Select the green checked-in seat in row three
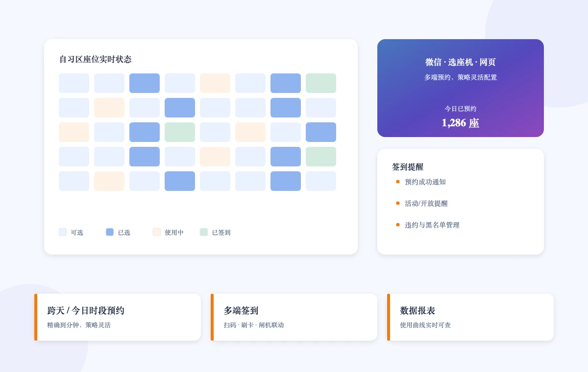 pyautogui.click(x=180, y=132)
